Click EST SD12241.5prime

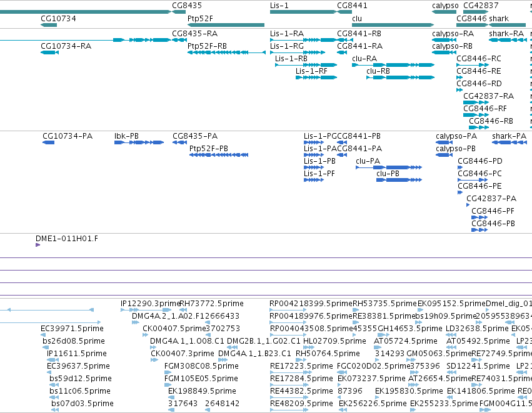pos(478,366)
